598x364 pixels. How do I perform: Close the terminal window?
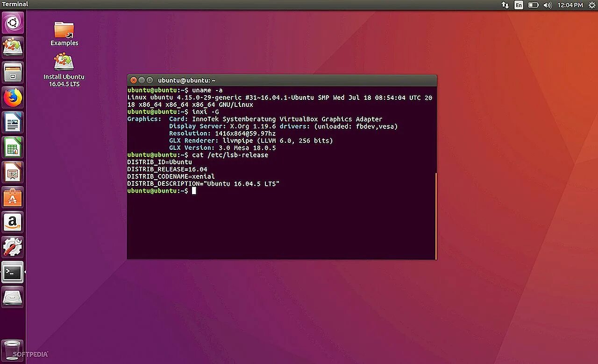[133, 80]
